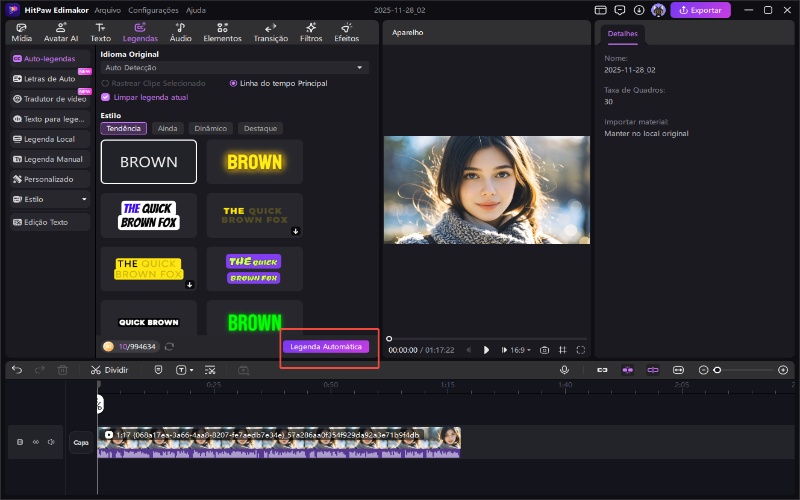Click the Dividir scissors tool
This screenshot has width=800, height=500.
(x=109, y=370)
